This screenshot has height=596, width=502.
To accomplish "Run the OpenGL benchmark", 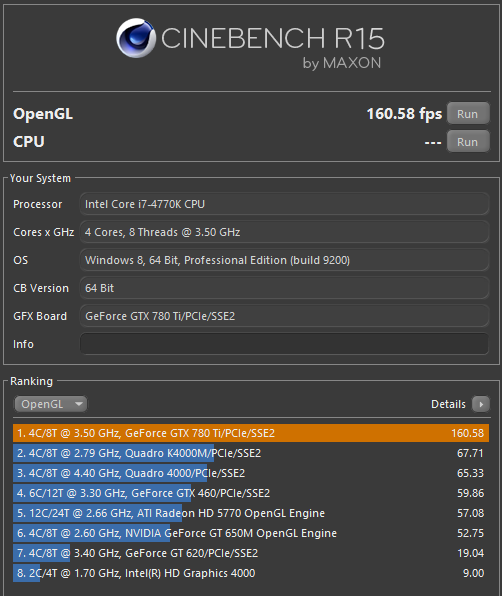I will click(x=468, y=114).
